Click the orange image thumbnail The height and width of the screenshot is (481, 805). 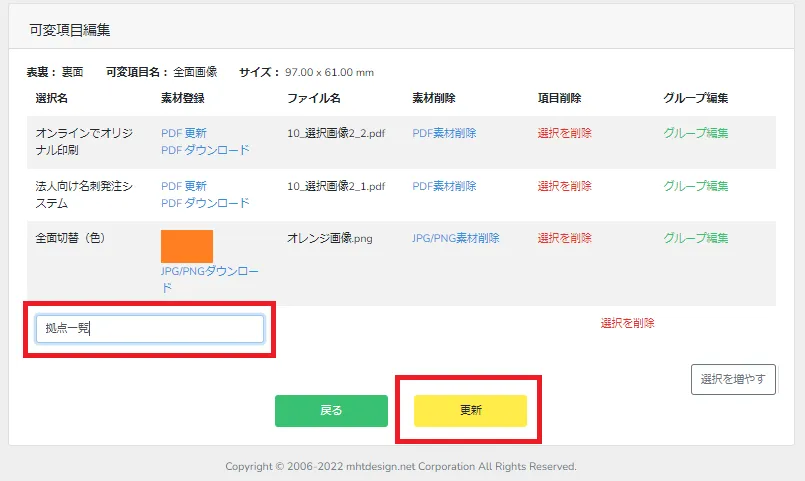click(x=187, y=246)
